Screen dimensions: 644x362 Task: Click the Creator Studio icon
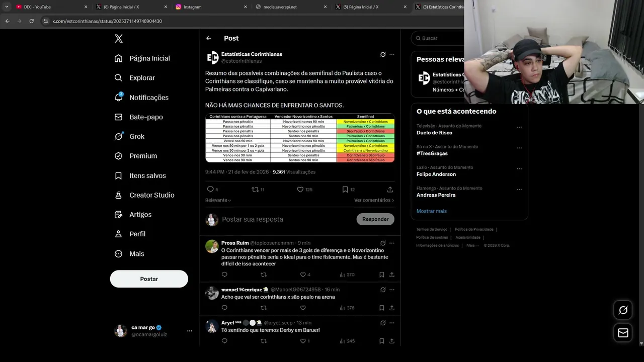[118, 195]
